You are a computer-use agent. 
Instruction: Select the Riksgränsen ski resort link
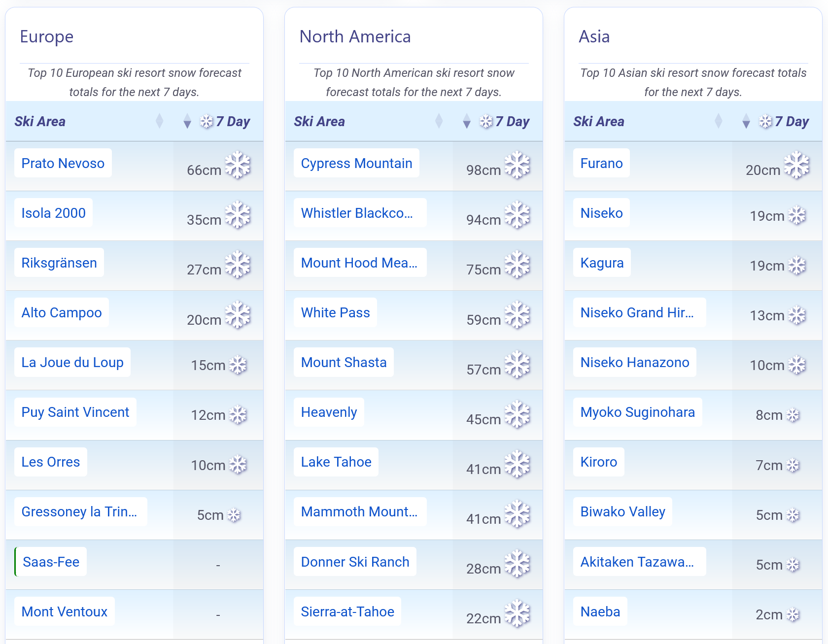[59, 263]
